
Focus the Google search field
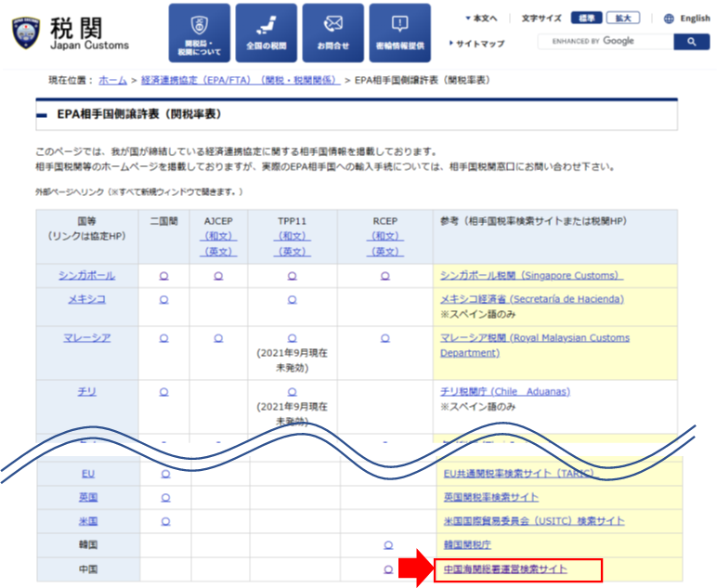(606, 42)
